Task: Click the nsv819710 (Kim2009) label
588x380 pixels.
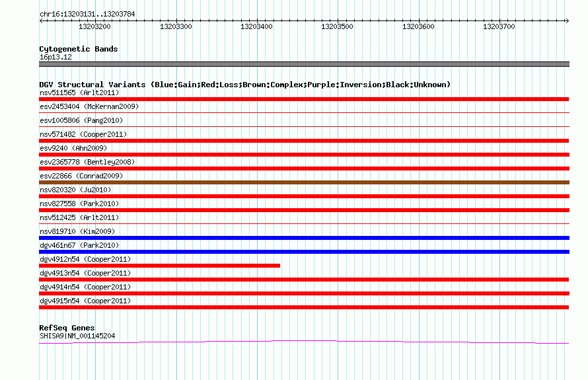Action: (77, 231)
